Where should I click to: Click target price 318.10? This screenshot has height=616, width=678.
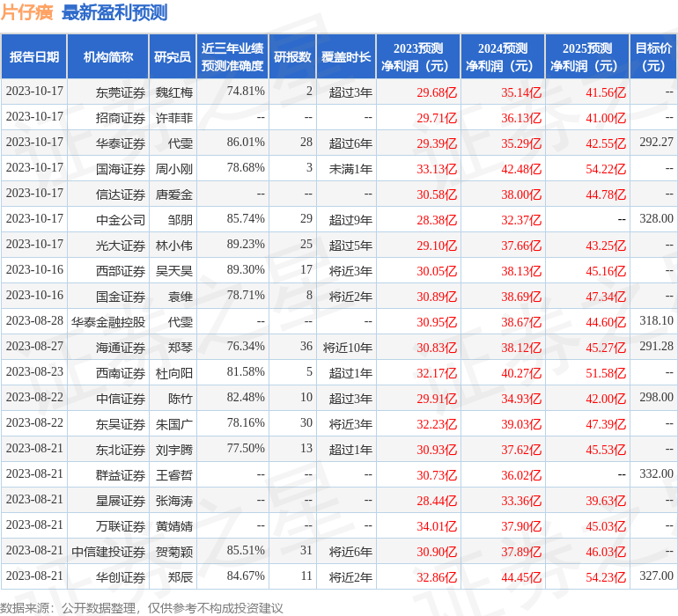tap(656, 320)
